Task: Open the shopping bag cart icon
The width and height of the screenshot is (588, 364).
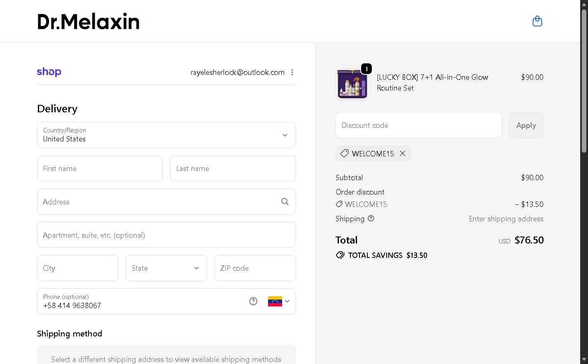Action: (537, 21)
